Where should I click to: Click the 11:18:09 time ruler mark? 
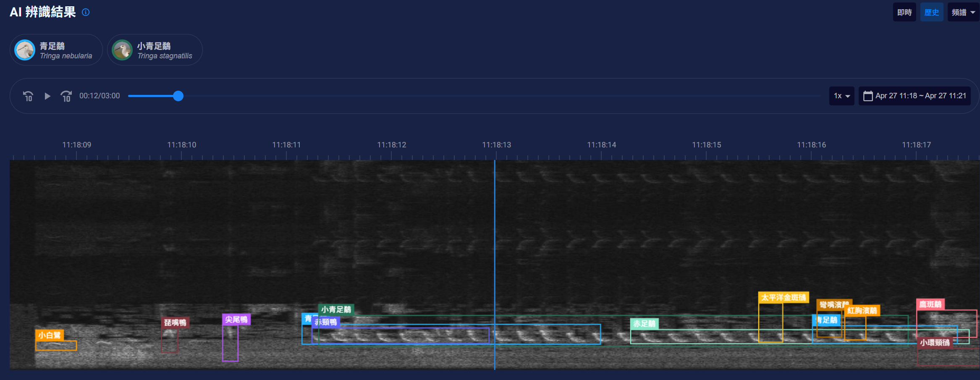tap(76, 145)
